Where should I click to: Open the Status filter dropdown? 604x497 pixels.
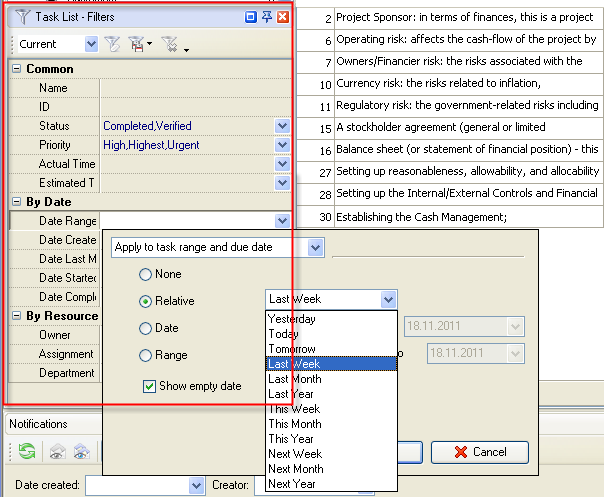click(x=282, y=126)
